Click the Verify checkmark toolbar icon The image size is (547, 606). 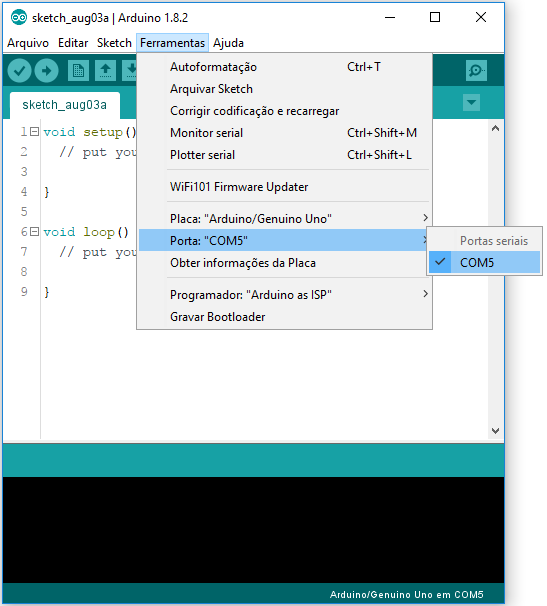[x=19, y=70]
